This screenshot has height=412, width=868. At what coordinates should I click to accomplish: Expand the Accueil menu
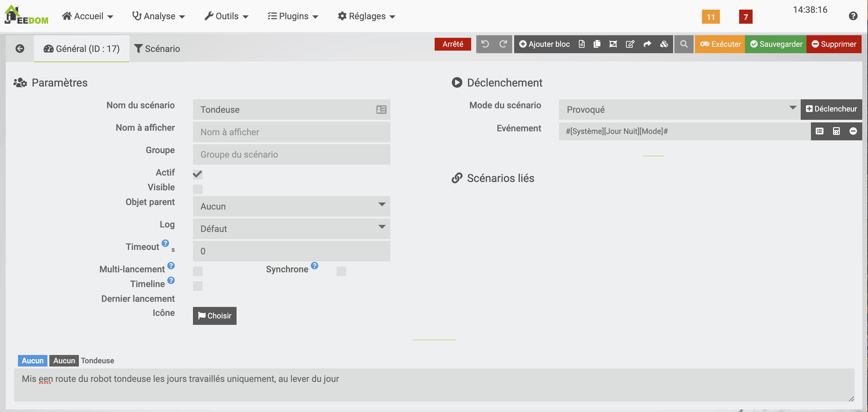pos(88,16)
